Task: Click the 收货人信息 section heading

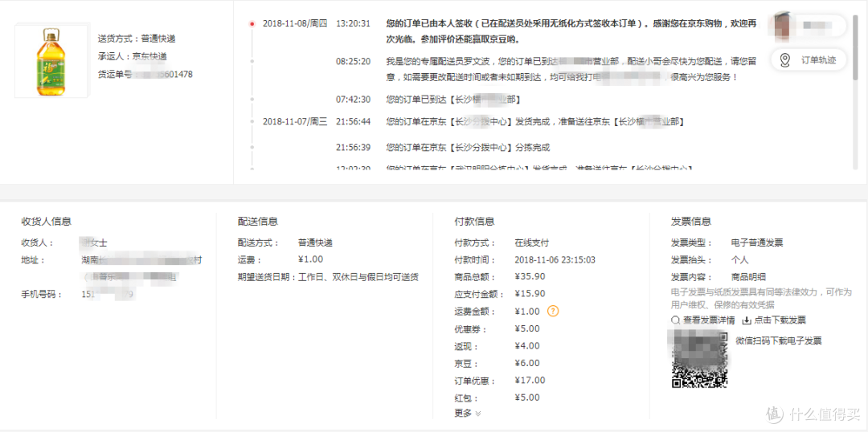Action: coord(46,222)
